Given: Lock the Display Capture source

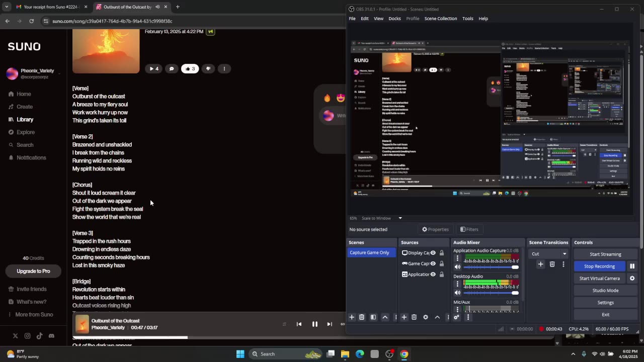Looking at the screenshot, I should (x=442, y=253).
